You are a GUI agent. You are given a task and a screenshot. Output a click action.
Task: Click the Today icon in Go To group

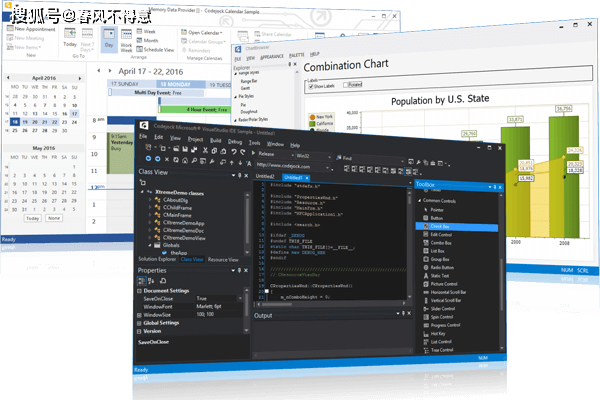tap(70, 41)
